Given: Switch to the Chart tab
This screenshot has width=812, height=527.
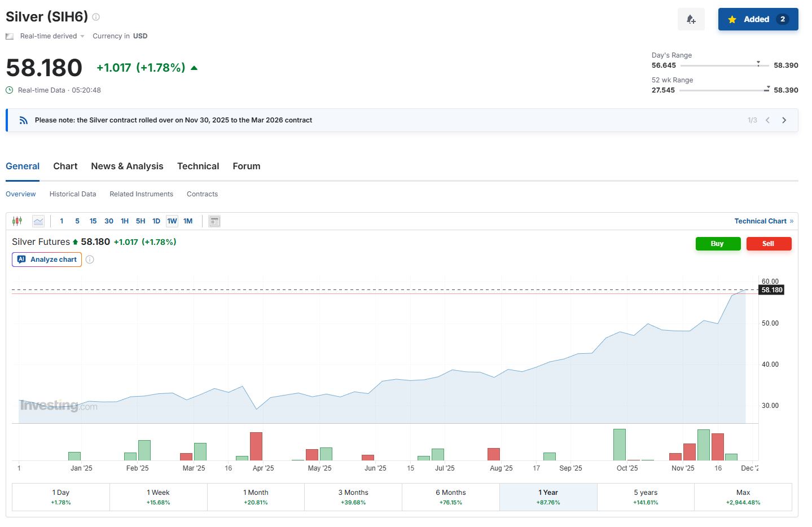Looking at the screenshot, I should pyautogui.click(x=65, y=166).
